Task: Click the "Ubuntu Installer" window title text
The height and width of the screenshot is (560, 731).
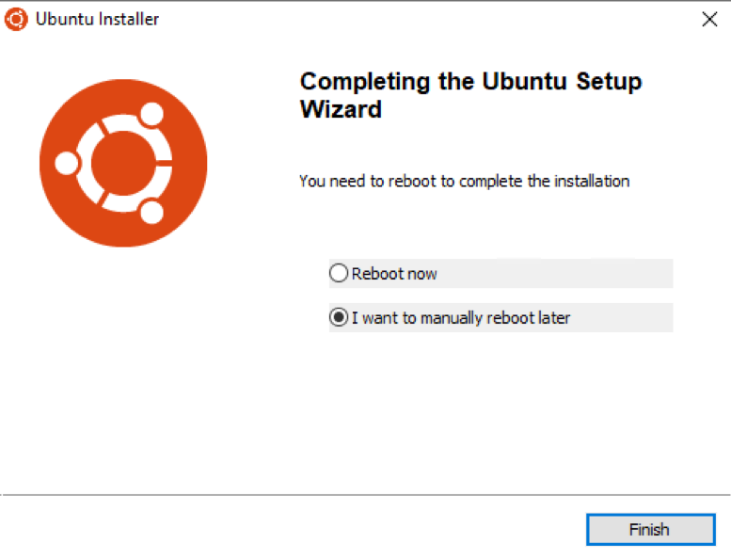Action: click(x=98, y=19)
